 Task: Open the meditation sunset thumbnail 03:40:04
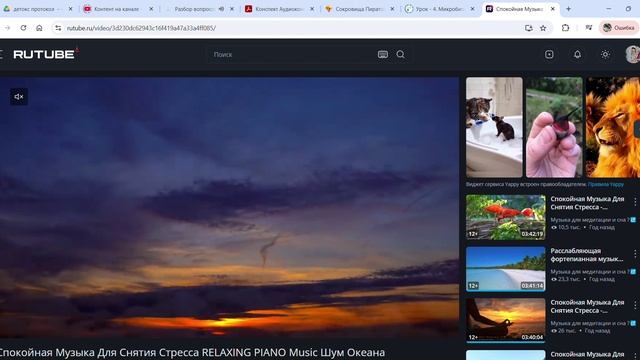(x=506, y=320)
